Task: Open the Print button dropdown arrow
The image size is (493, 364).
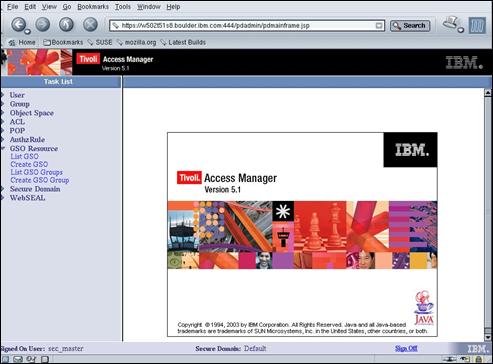Action: pyautogui.click(x=461, y=30)
